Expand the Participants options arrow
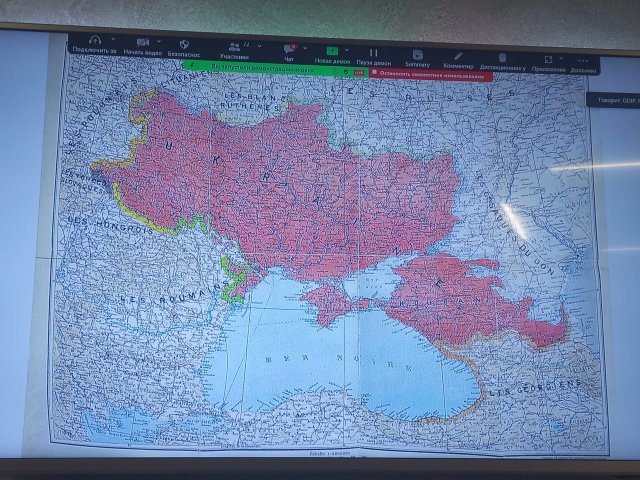This screenshot has width=640, height=480. pos(258,43)
